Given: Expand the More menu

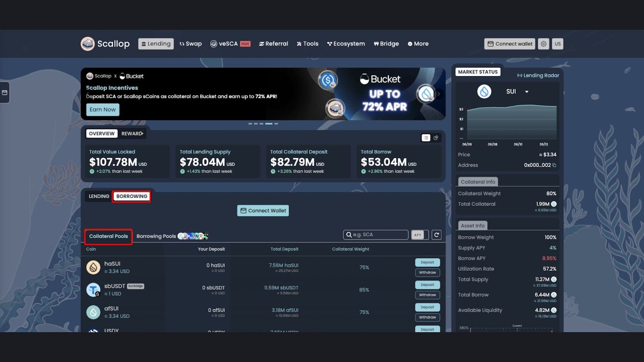Looking at the screenshot, I should click(418, 44).
